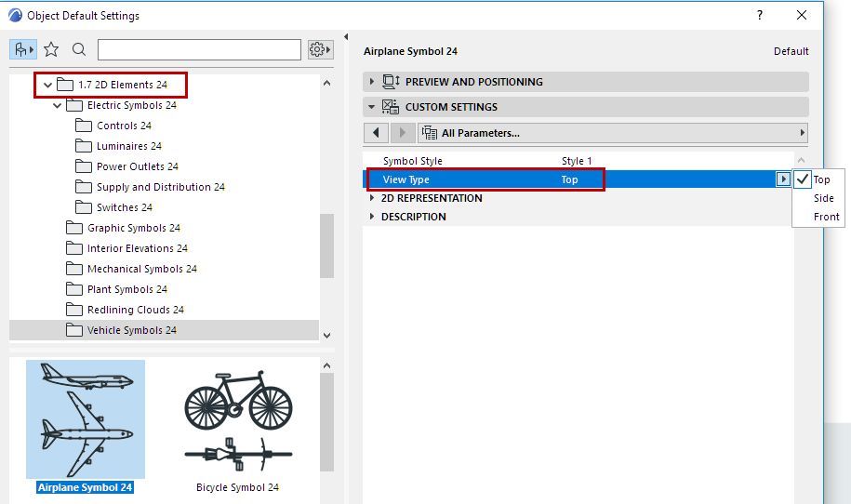Click the All Parameters list icon

[x=430, y=133]
